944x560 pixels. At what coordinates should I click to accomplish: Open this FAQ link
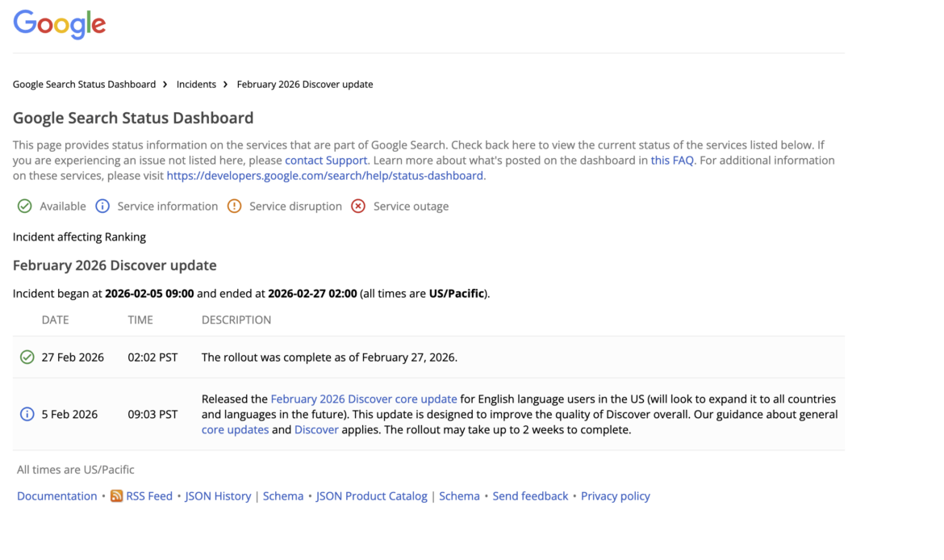[x=672, y=161]
